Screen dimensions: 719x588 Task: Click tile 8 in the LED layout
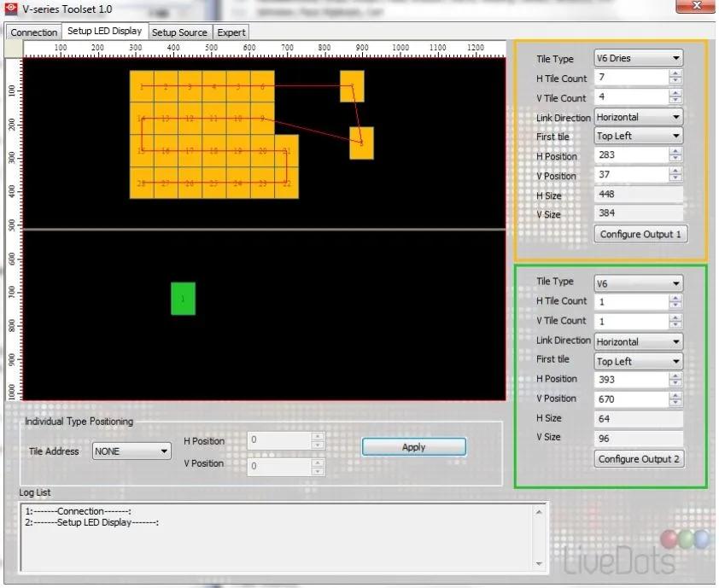coord(361,143)
